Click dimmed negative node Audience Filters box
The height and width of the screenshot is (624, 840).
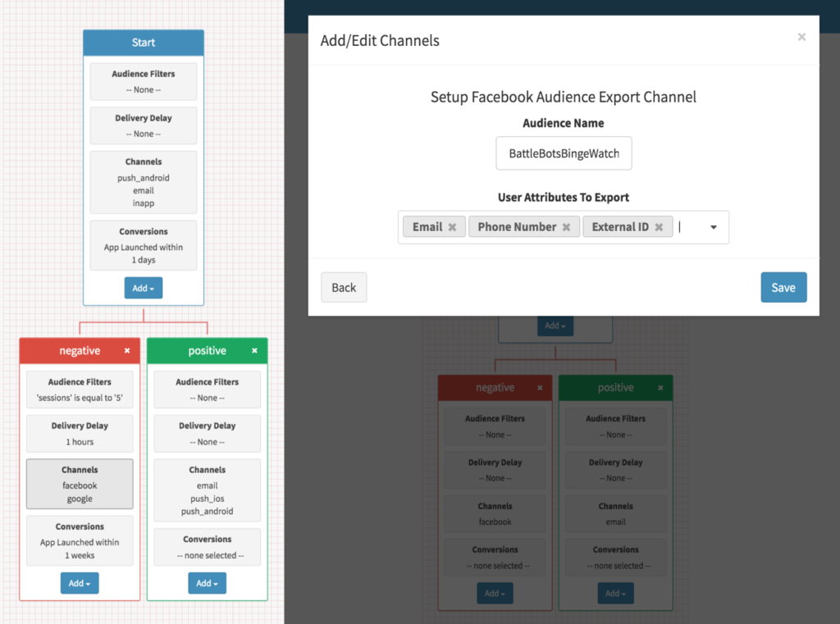pos(495,426)
